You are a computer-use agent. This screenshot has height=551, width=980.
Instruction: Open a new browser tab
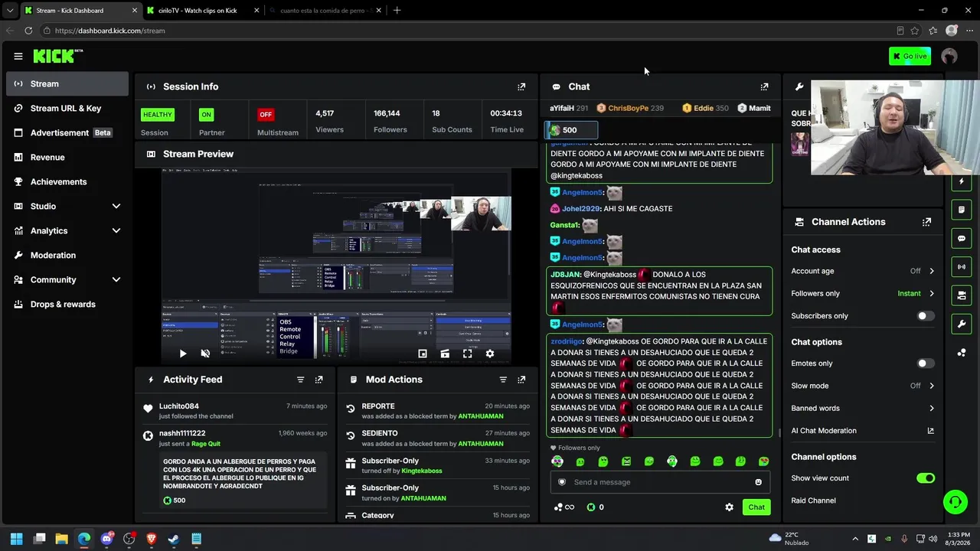pos(397,11)
